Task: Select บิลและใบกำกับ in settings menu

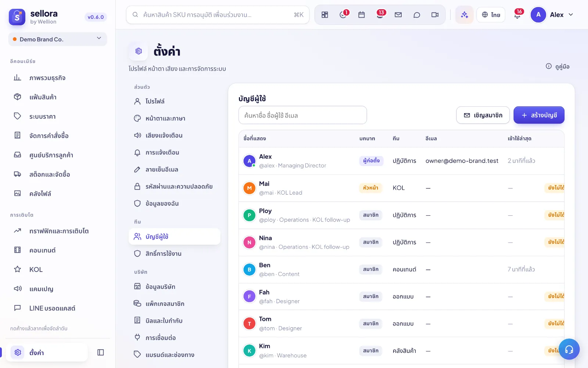Action: [175, 321]
